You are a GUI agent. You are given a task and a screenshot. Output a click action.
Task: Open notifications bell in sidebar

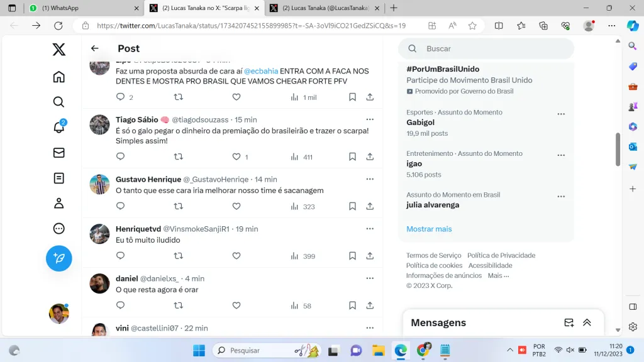click(58, 127)
